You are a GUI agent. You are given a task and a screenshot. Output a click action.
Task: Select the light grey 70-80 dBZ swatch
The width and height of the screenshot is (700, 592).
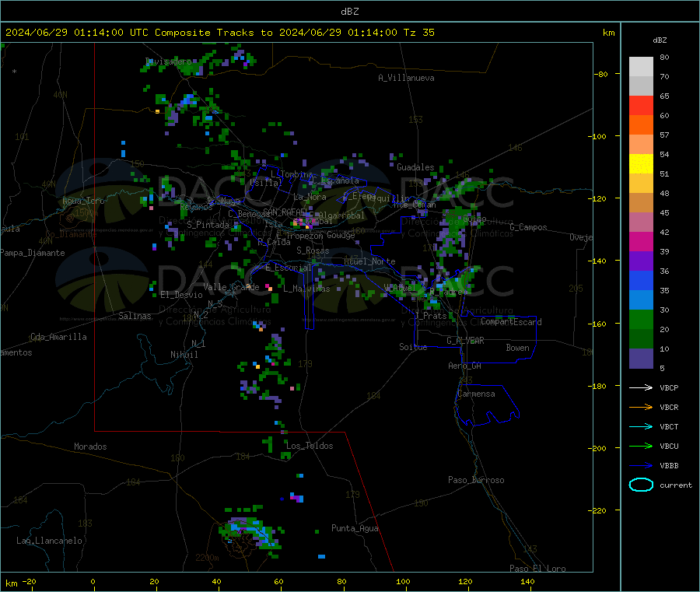click(641, 67)
